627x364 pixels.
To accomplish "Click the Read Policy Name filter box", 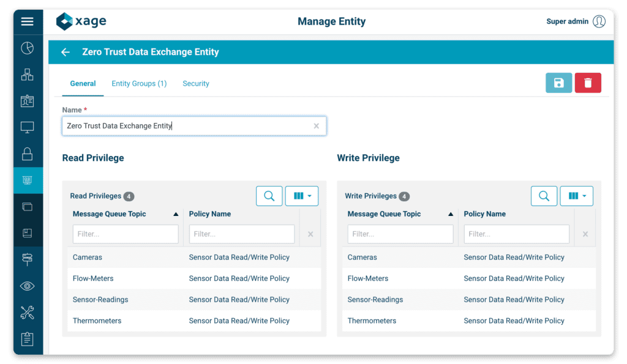I will click(x=241, y=234).
